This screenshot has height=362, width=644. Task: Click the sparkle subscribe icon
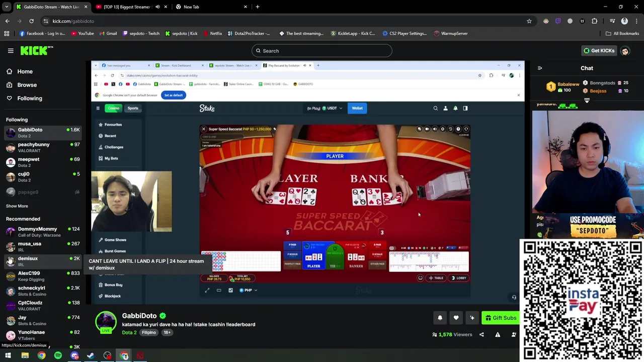[472, 318]
